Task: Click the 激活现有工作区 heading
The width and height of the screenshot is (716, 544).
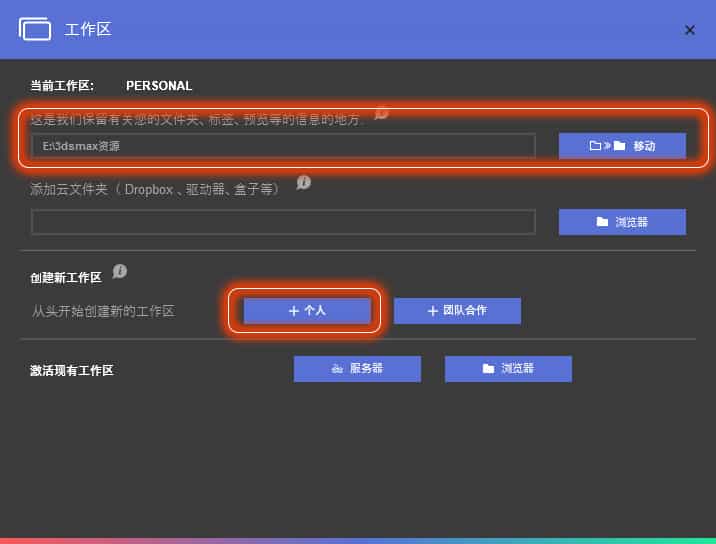Action: tap(72, 371)
